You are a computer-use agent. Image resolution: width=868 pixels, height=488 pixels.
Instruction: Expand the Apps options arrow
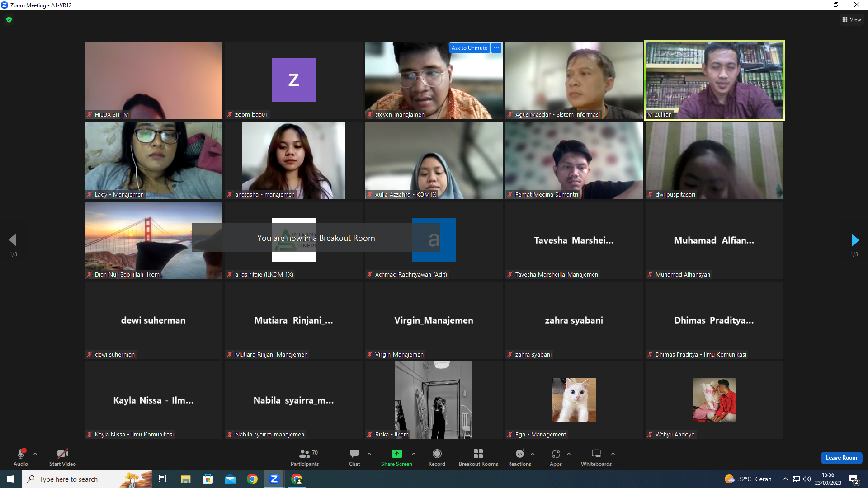coord(569,454)
